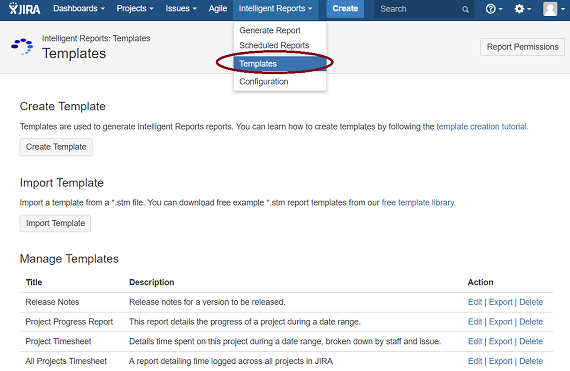
Task: Edit the Release Notes template
Action: (x=475, y=302)
